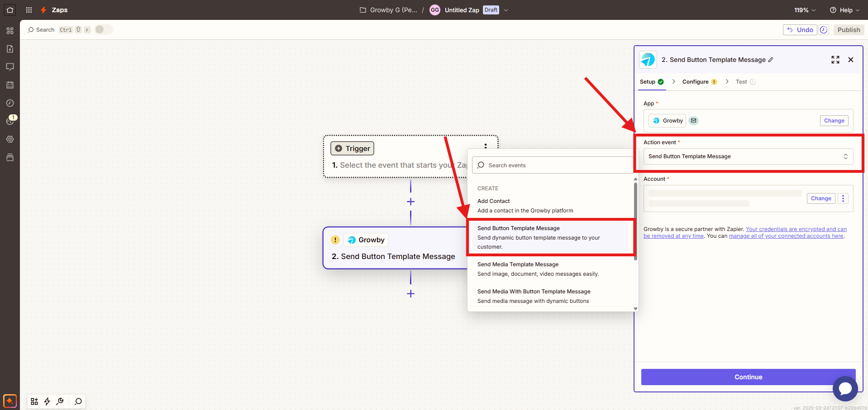Open the apps grid menu icon
Screen dimensions: 868x410
pyautogui.click(x=29, y=10)
